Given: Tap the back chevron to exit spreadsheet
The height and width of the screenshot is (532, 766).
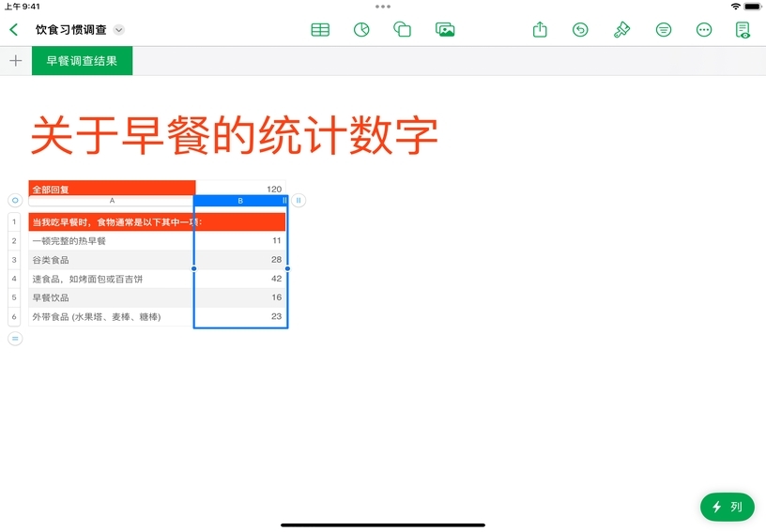Looking at the screenshot, I should [x=14, y=30].
